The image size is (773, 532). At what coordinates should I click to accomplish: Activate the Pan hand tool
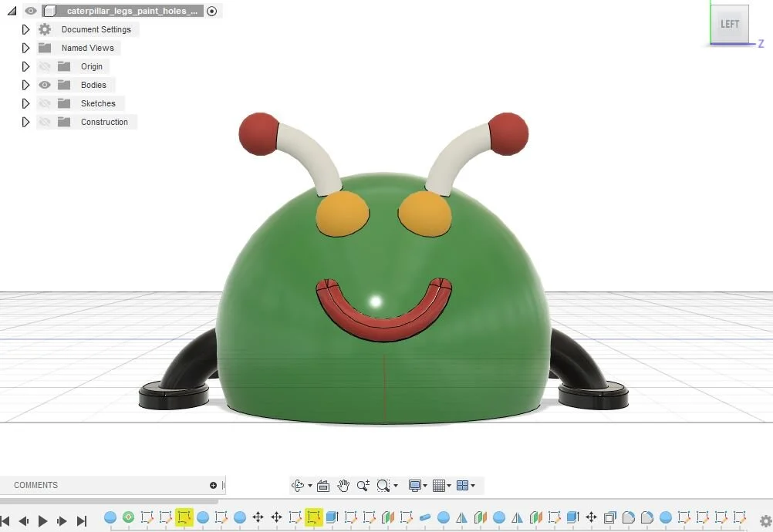343,486
